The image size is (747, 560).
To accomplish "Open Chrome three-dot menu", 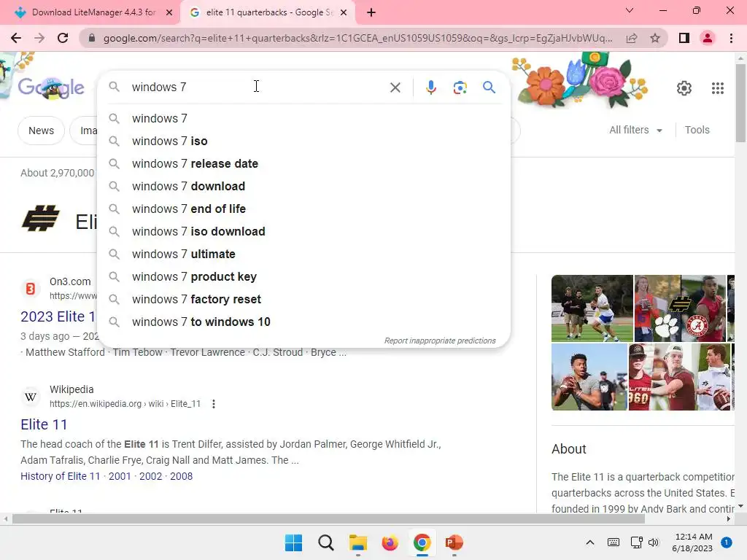I will 731,38.
